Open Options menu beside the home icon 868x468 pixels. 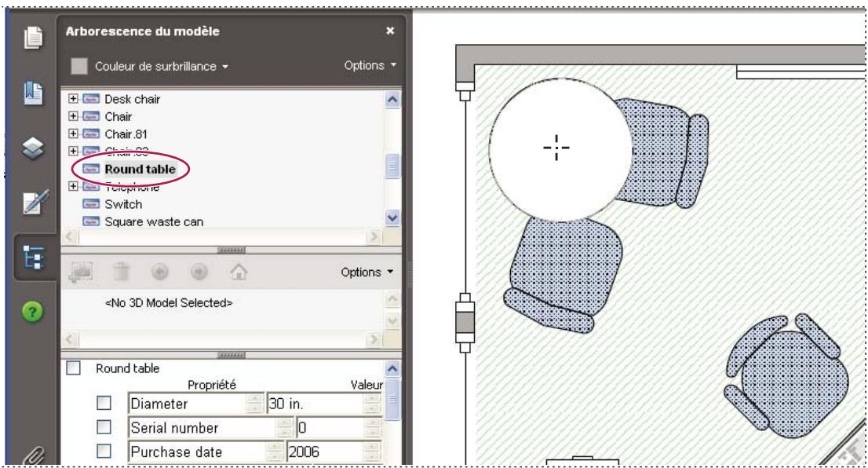(366, 273)
